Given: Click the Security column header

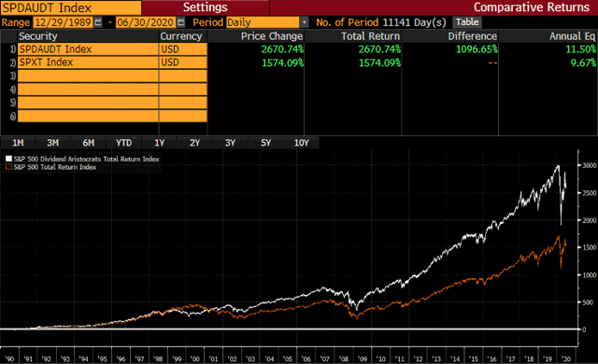Looking at the screenshot, I should 38,36.
